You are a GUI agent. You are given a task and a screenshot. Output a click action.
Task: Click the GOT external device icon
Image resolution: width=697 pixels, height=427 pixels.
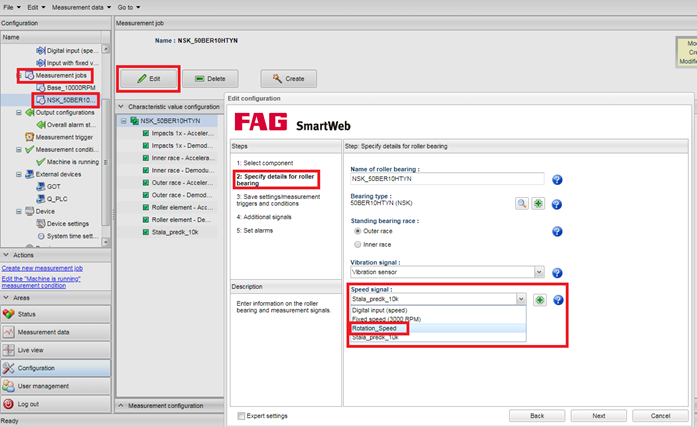[x=40, y=187]
